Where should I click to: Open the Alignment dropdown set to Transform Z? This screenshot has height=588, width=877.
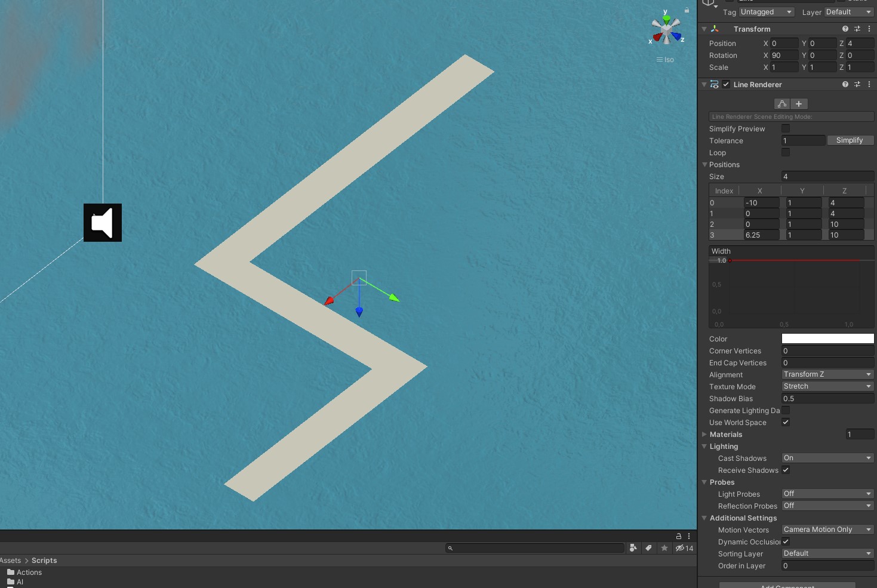point(827,374)
